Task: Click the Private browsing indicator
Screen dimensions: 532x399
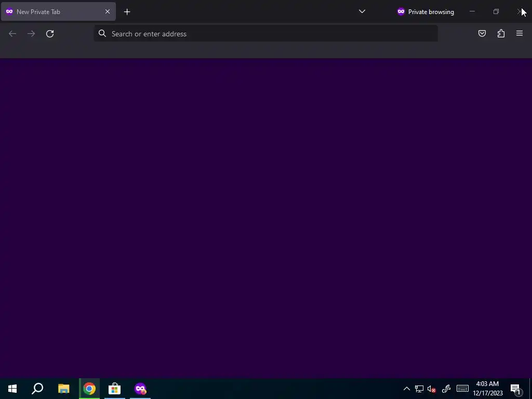Action: (425, 12)
